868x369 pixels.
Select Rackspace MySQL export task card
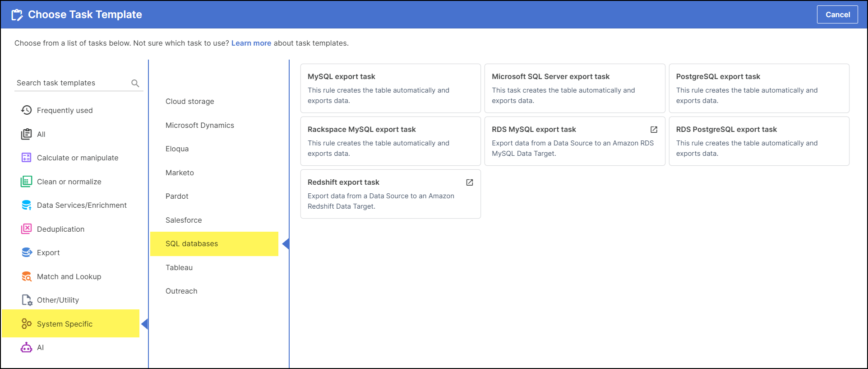pyautogui.click(x=391, y=141)
